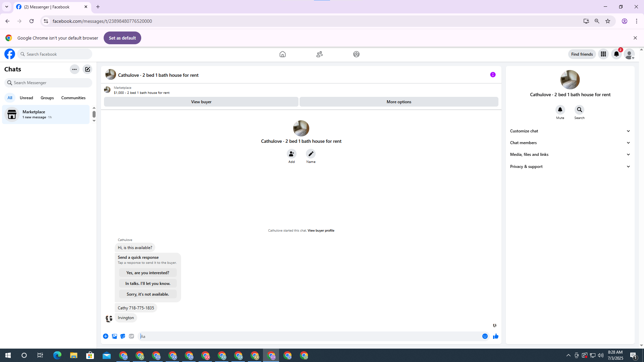Start a new message with the compose icon

click(x=88, y=69)
